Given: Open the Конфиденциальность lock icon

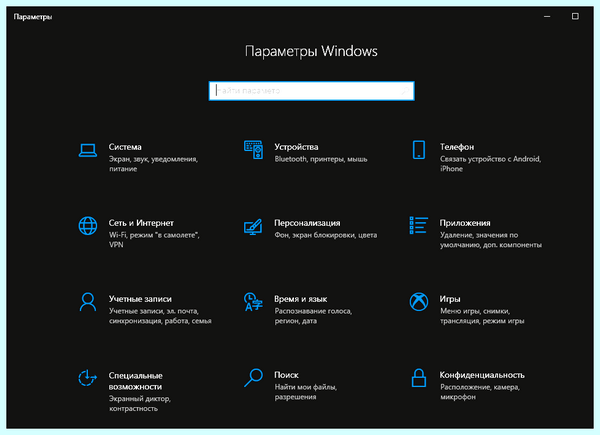Looking at the screenshot, I should pos(419,378).
